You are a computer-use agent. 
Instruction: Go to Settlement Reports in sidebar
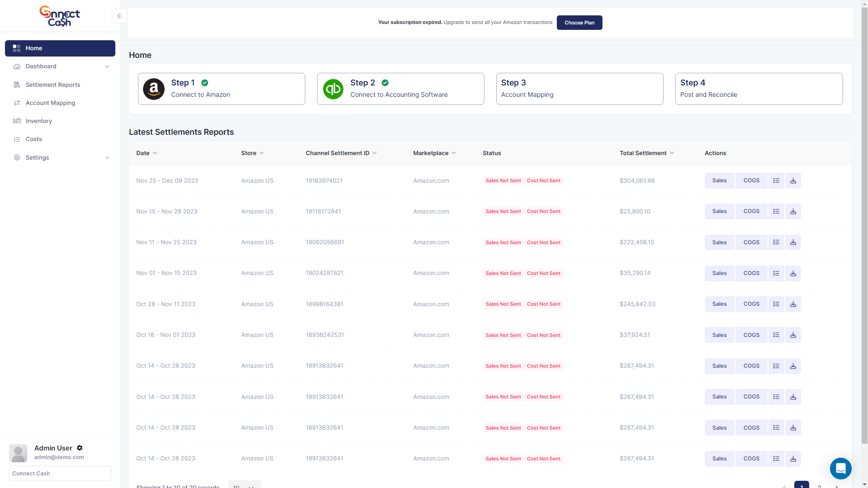click(x=53, y=85)
